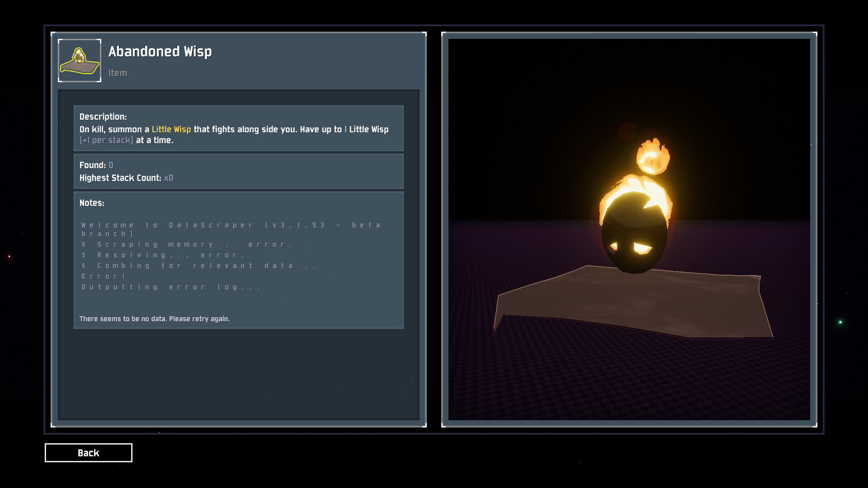This screenshot has width=868, height=488.
Task: Click the 'no data. Please retry' message
Action: coord(155,319)
